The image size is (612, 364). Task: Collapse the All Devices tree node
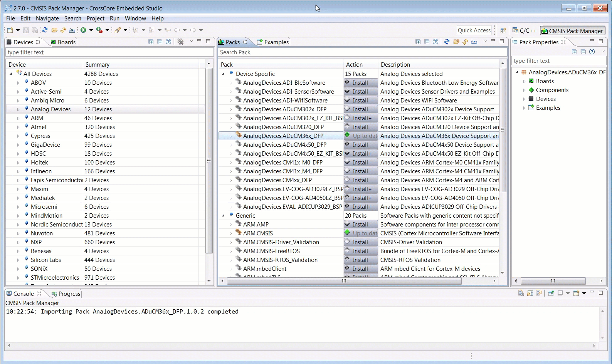(x=11, y=74)
